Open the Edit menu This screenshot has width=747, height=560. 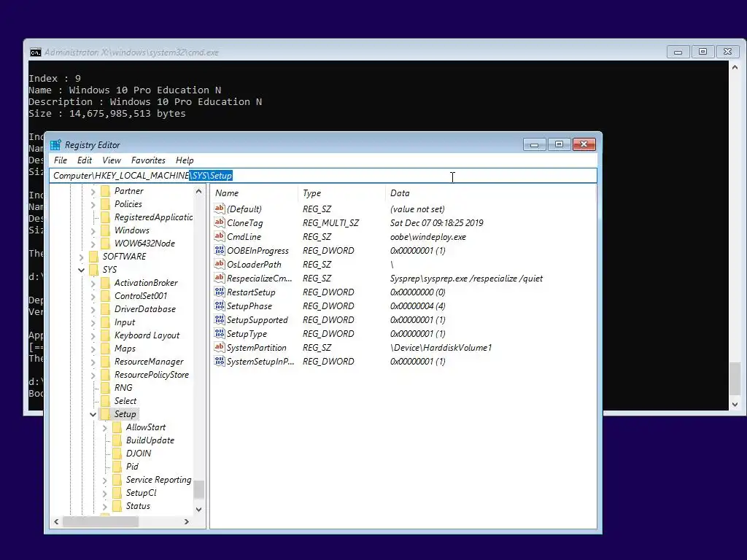pos(85,160)
